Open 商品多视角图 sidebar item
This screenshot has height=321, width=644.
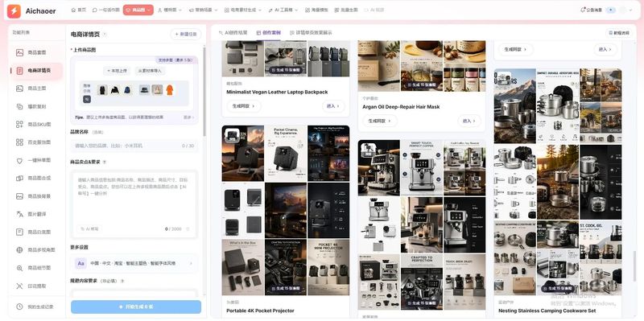point(36,250)
